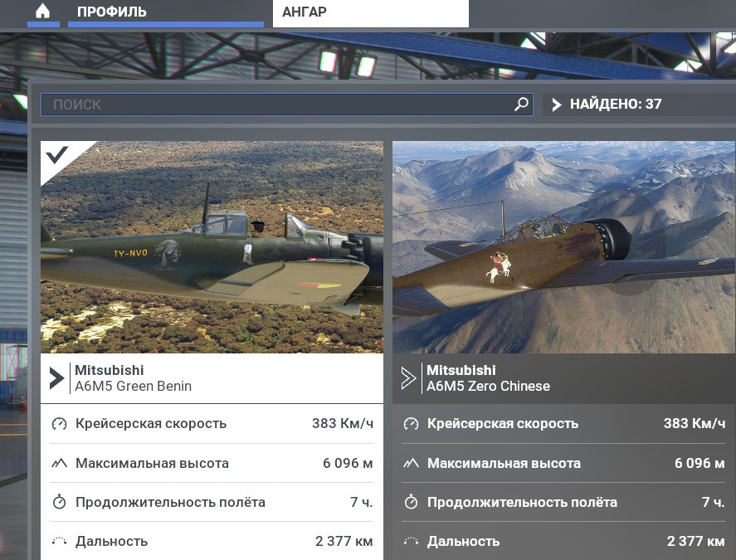
Task: Switch to the АНГАР tab
Action: (x=370, y=12)
